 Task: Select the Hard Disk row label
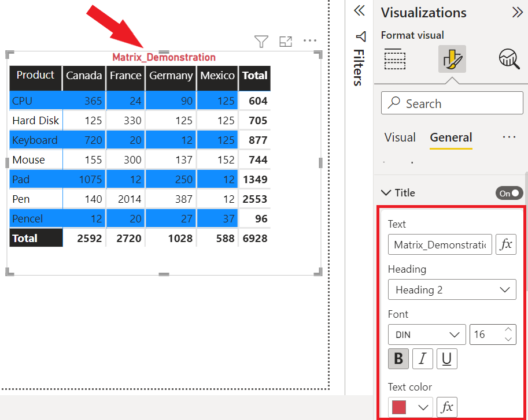pyautogui.click(x=36, y=120)
